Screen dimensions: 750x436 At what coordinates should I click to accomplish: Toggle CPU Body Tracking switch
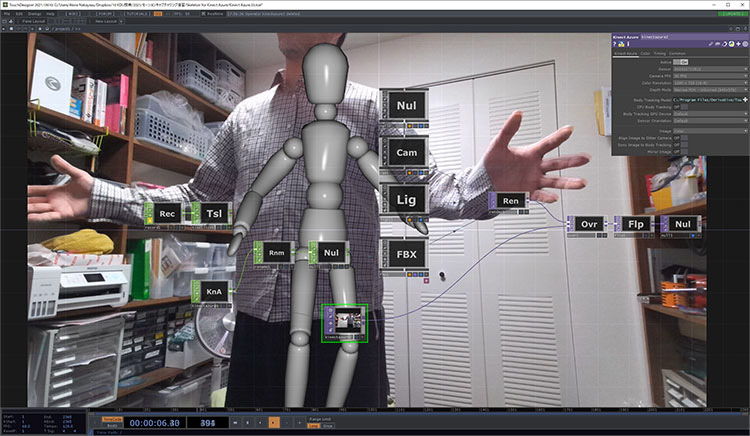point(681,107)
